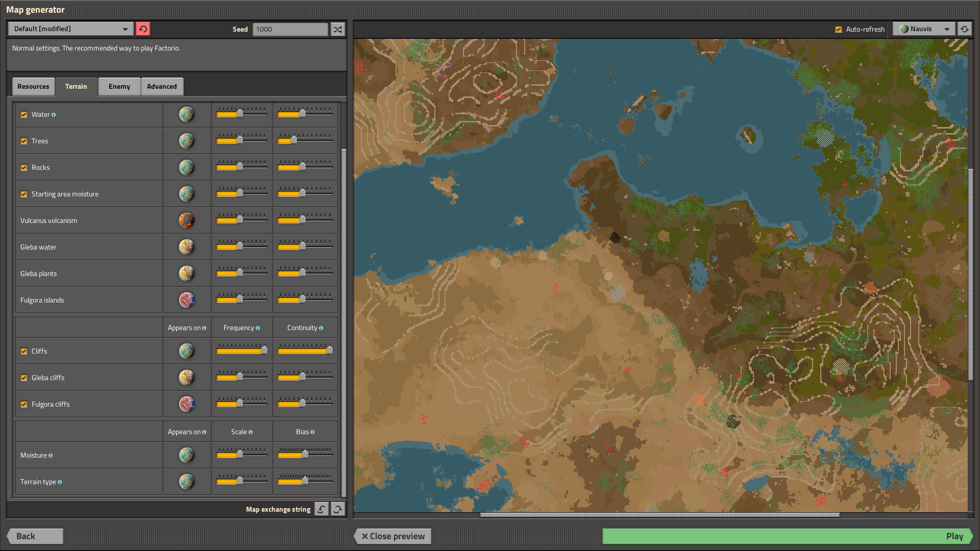
Task: Toggle Starting area moisture checkbox
Action: [24, 194]
